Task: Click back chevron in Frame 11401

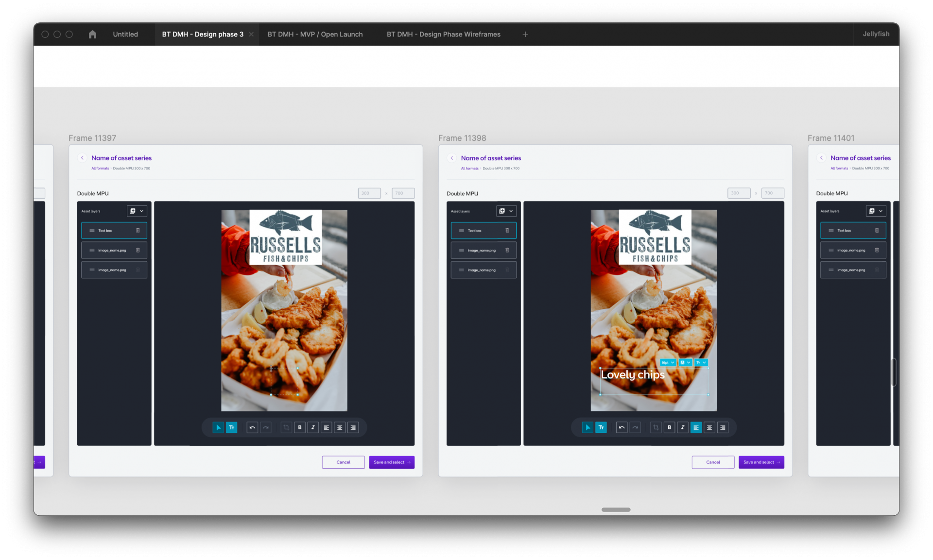Action: [821, 158]
